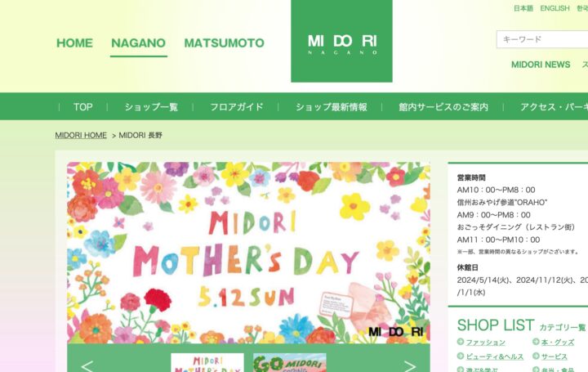Select the NAGANO tab
Image resolution: width=588 pixels, height=372 pixels.
[x=138, y=43]
